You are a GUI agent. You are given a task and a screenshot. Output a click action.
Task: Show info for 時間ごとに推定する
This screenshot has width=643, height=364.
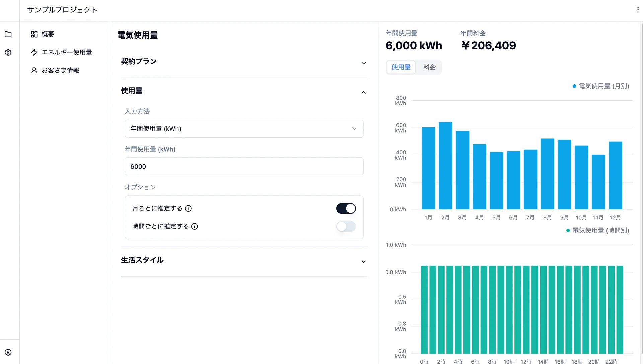[x=195, y=226]
